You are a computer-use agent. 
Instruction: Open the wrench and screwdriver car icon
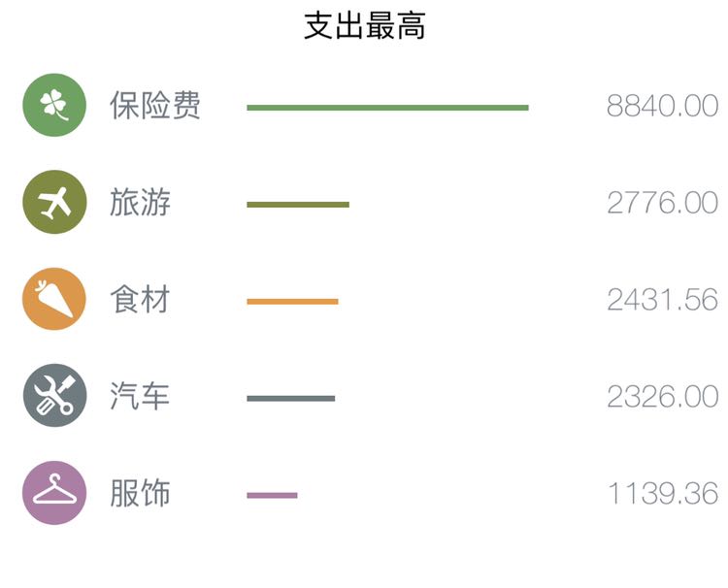(x=54, y=396)
